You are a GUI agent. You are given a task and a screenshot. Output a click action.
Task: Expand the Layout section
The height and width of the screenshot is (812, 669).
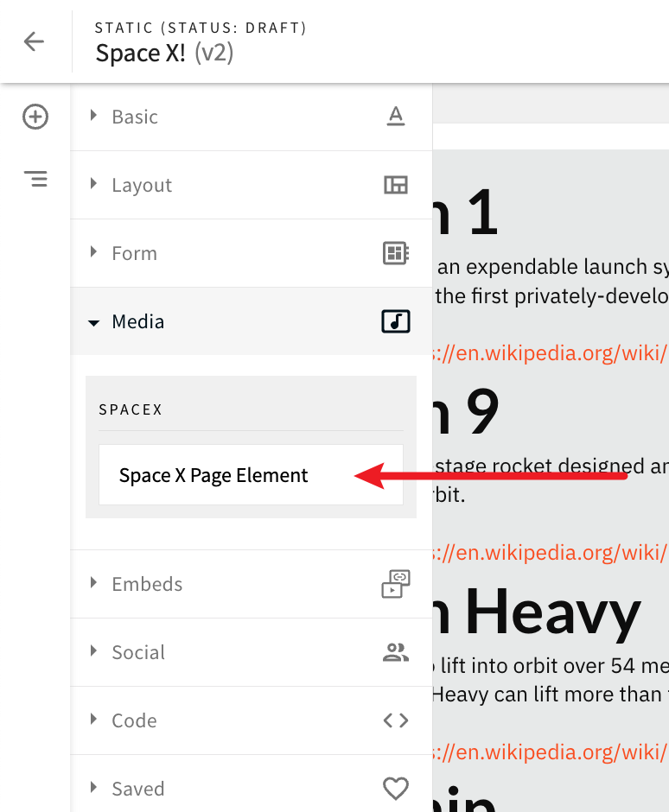(x=141, y=185)
